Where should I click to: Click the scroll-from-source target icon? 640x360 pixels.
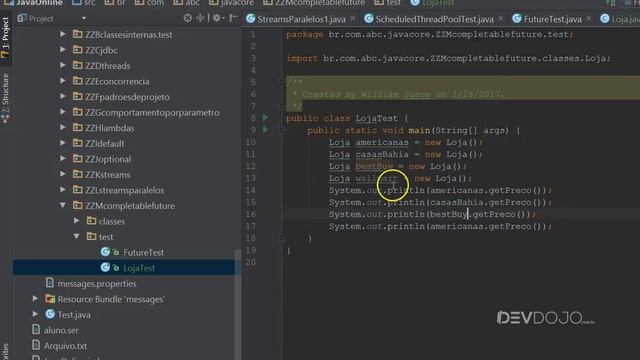pyautogui.click(x=187, y=18)
